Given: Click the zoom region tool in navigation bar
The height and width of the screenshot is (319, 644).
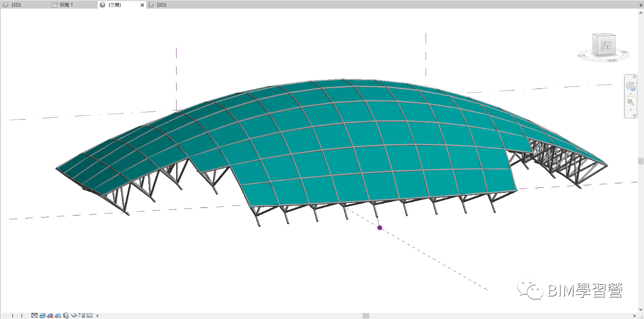Looking at the screenshot, I should [x=630, y=103].
